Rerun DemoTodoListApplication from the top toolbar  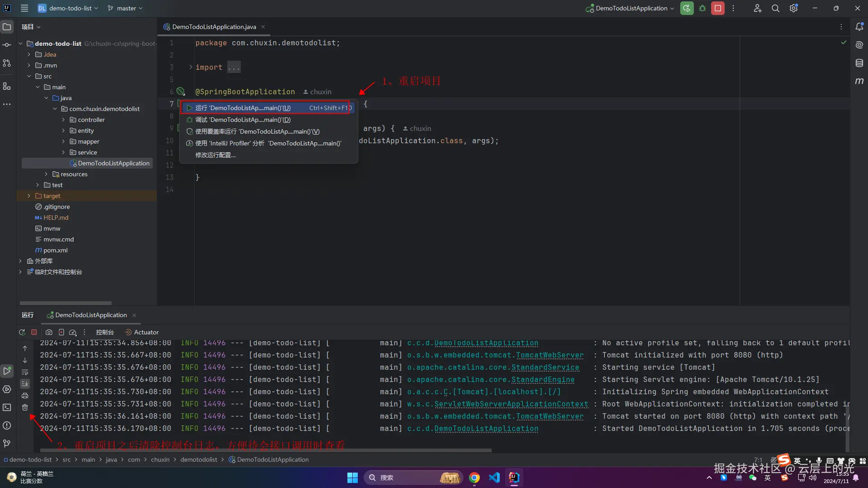687,8
